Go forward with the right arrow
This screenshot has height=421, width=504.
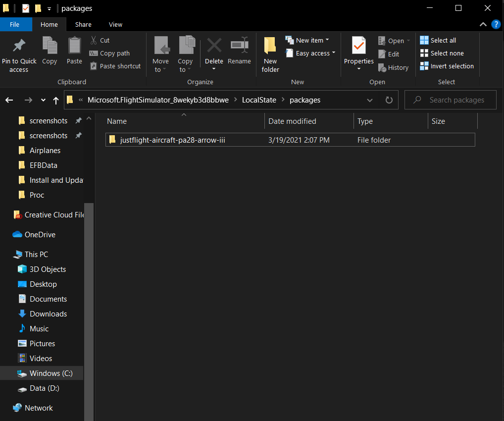point(28,100)
